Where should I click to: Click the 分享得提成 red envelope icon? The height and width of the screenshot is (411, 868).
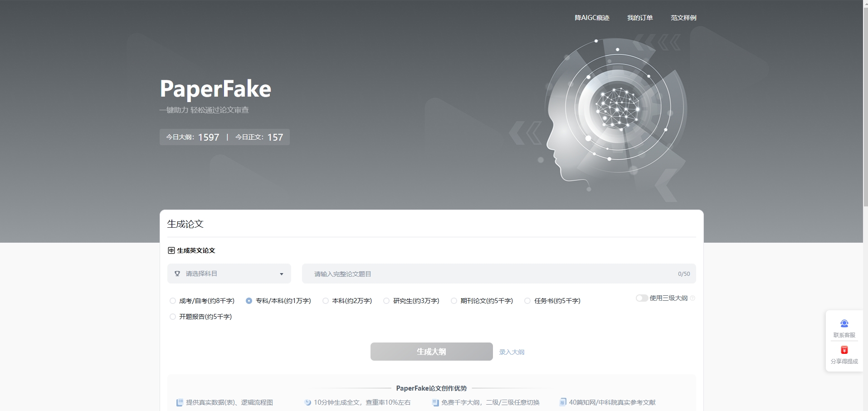click(844, 350)
